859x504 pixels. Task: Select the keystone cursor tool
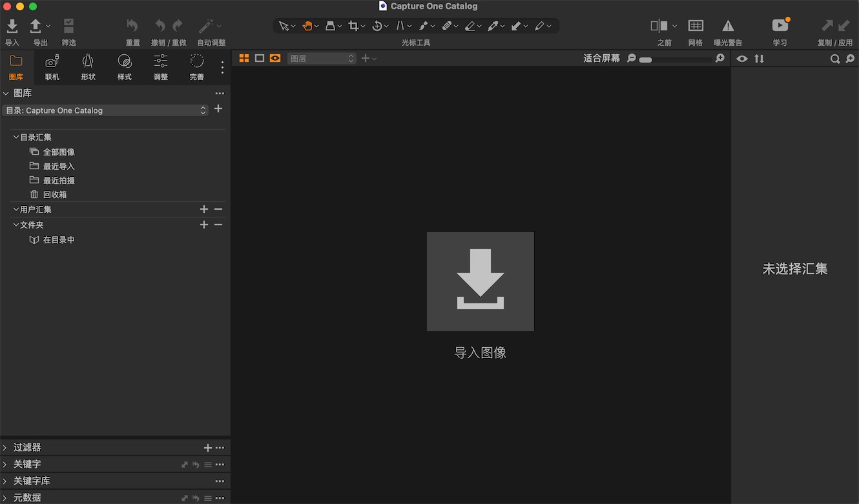[x=400, y=26]
